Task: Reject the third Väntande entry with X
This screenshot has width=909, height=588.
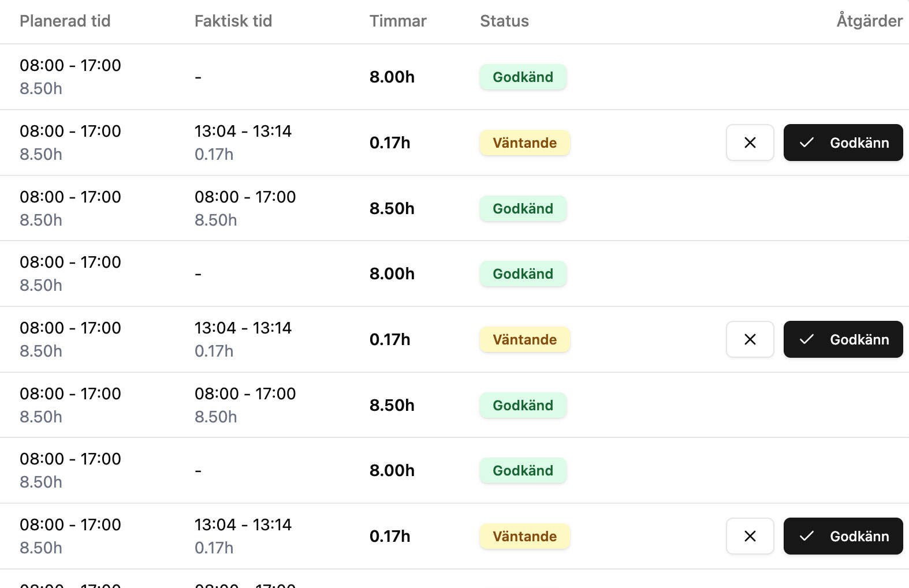Action: [x=750, y=536]
